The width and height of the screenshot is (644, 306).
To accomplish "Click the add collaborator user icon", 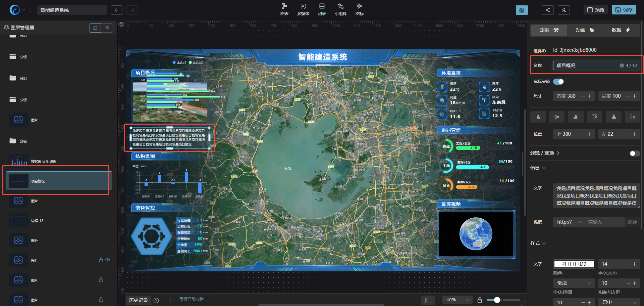I will tap(563, 10).
